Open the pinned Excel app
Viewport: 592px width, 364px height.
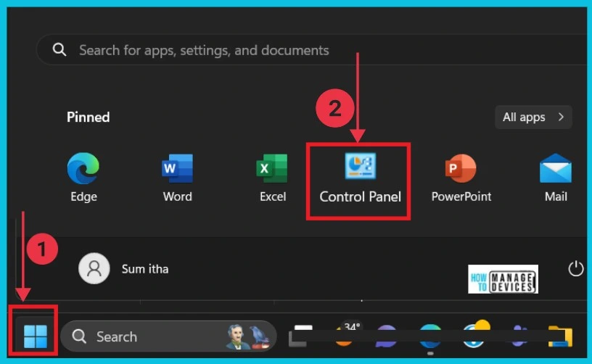point(273,177)
